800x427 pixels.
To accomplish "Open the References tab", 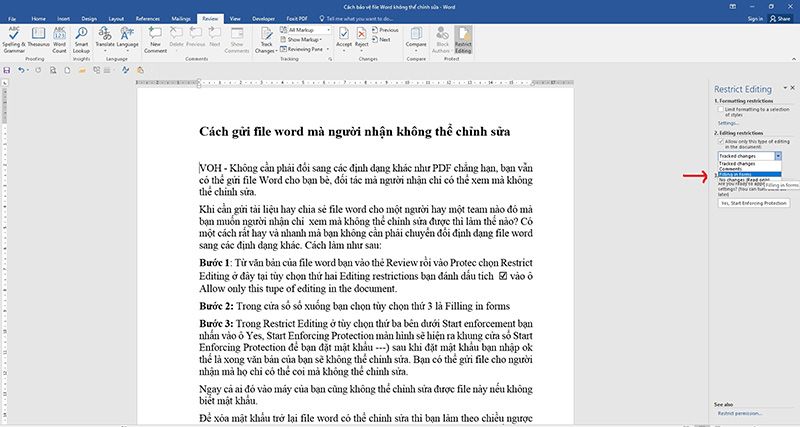I will coord(147,18).
